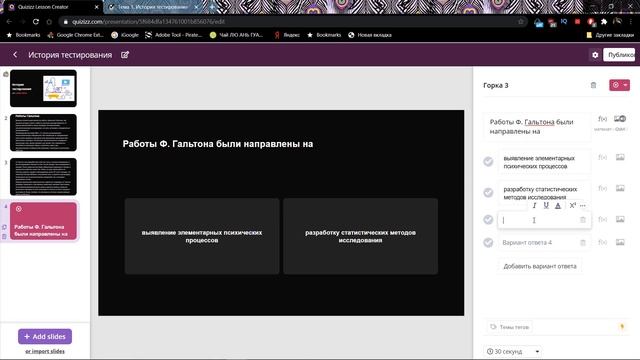Open text color option in the formatting toolbar
Screen dimensions: 640x360
[x=558, y=205]
